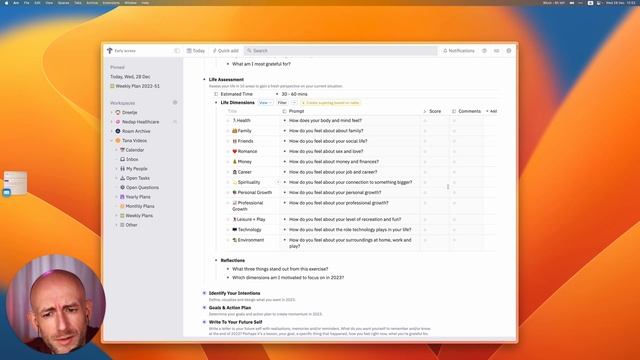The height and width of the screenshot is (360, 640).
Task: Select the Technology row title
Action: coord(249,229)
